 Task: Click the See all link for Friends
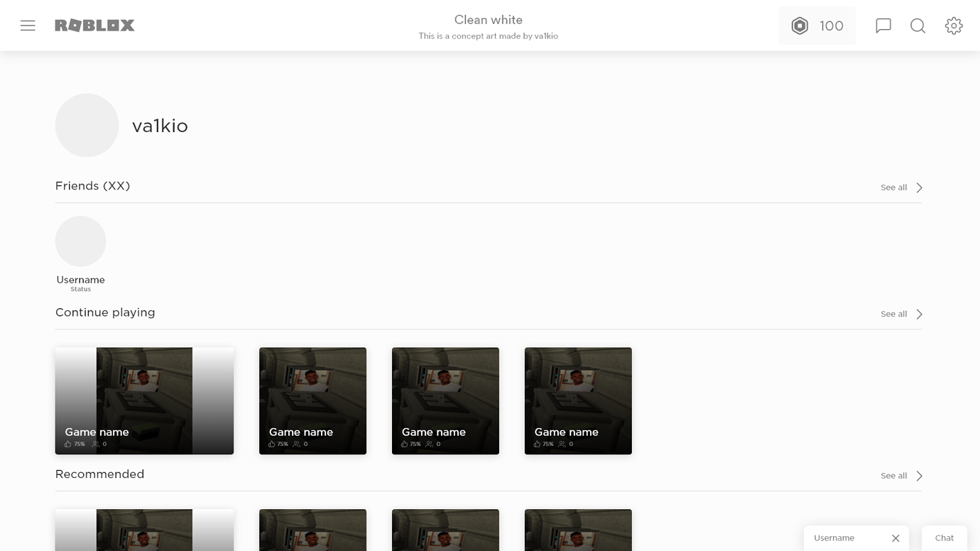893,187
